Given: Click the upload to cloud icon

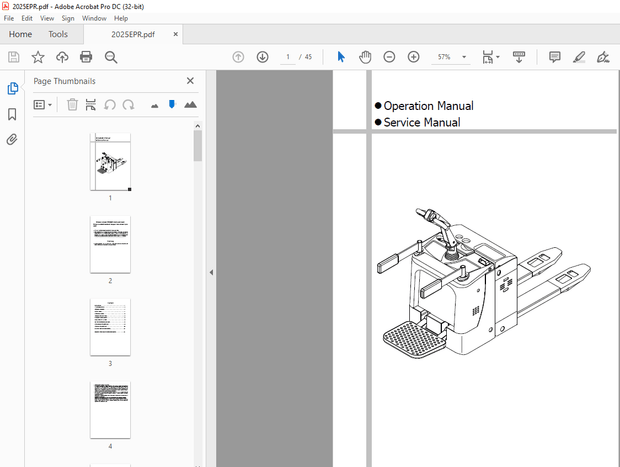Looking at the screenshot, I should pos(62,57).
